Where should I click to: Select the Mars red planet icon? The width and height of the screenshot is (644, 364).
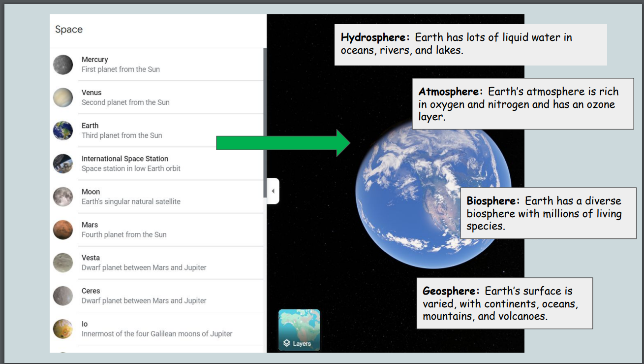(x=63, y=230)
